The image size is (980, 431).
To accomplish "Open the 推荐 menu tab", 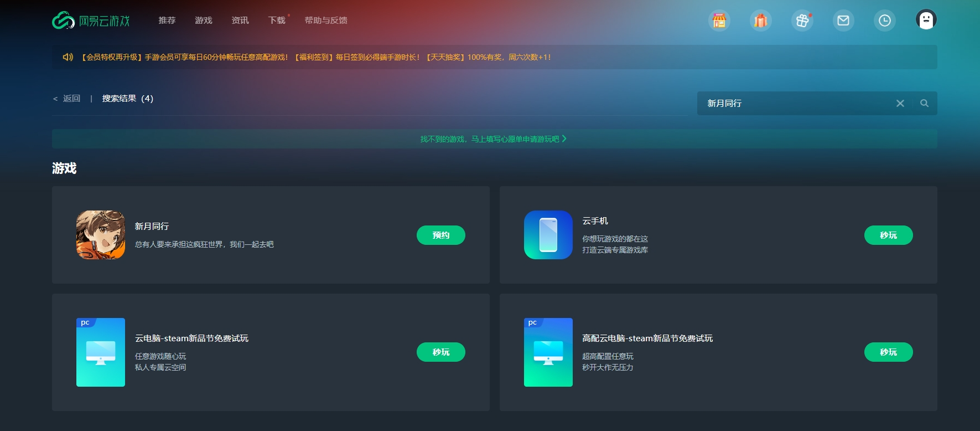I will (x=167, y=20).
